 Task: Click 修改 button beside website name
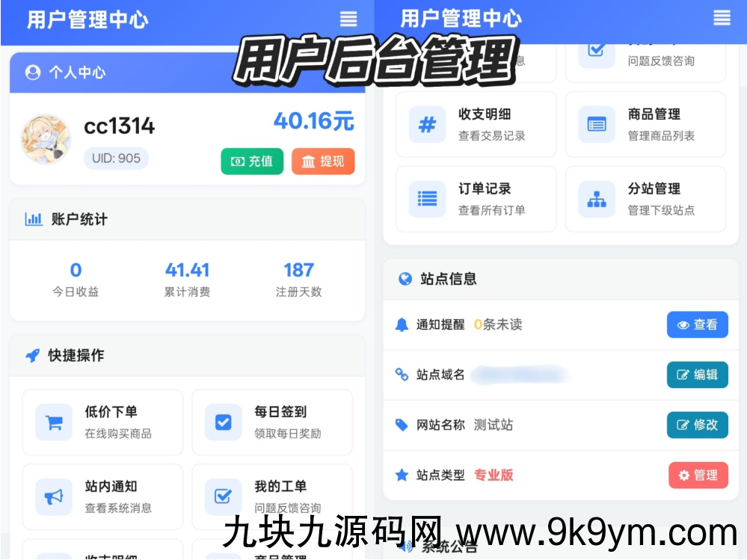697,425
